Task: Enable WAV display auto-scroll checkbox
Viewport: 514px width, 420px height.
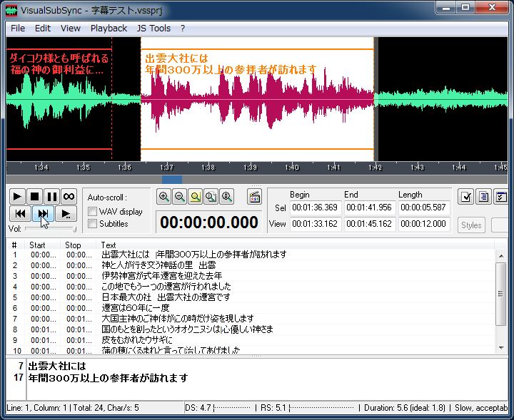Action: tap(92, 212)
